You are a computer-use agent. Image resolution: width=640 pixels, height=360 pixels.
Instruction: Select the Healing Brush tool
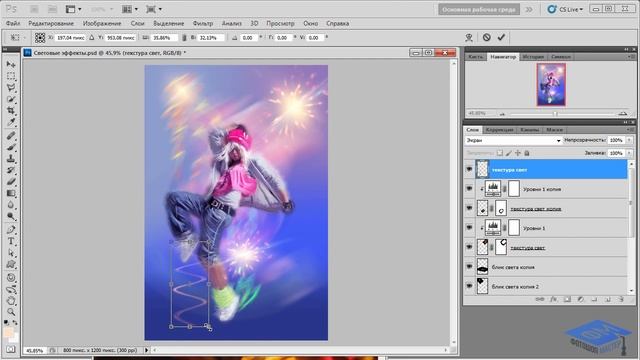[x=11, y=136]
